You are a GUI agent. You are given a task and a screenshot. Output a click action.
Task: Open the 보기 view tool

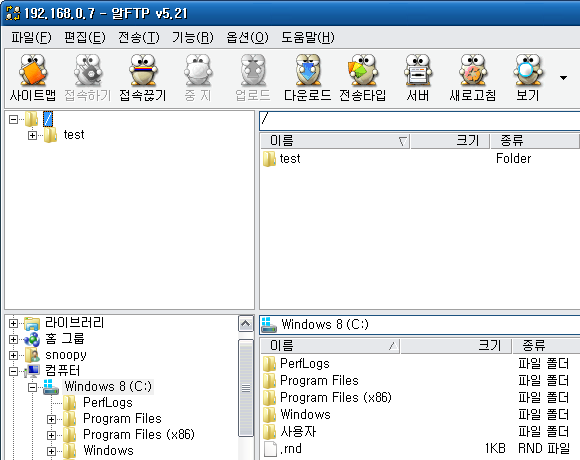click(528, 78)
